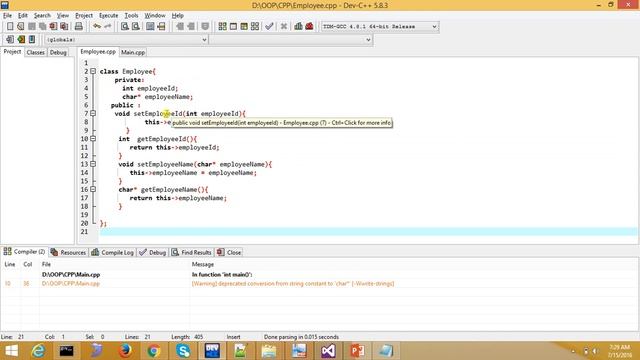
Task: Open Replace with the second search icon
Action: point(136,26)
